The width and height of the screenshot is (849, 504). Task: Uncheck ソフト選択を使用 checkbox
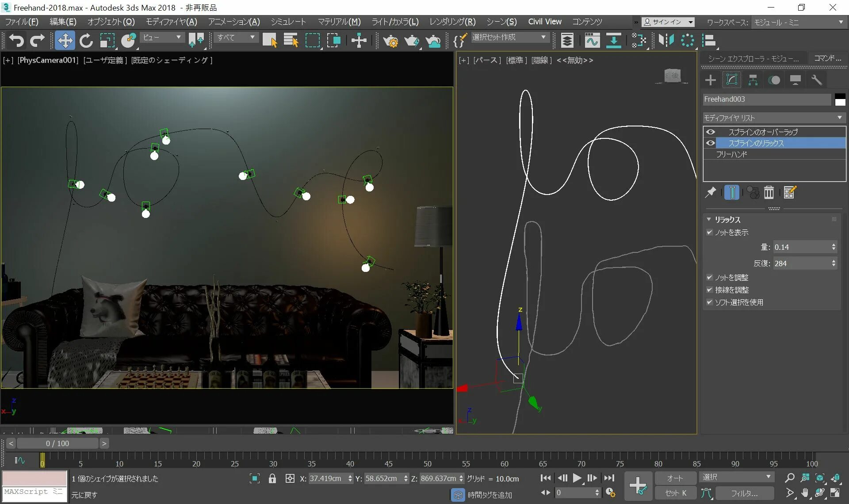coord(710,302)
